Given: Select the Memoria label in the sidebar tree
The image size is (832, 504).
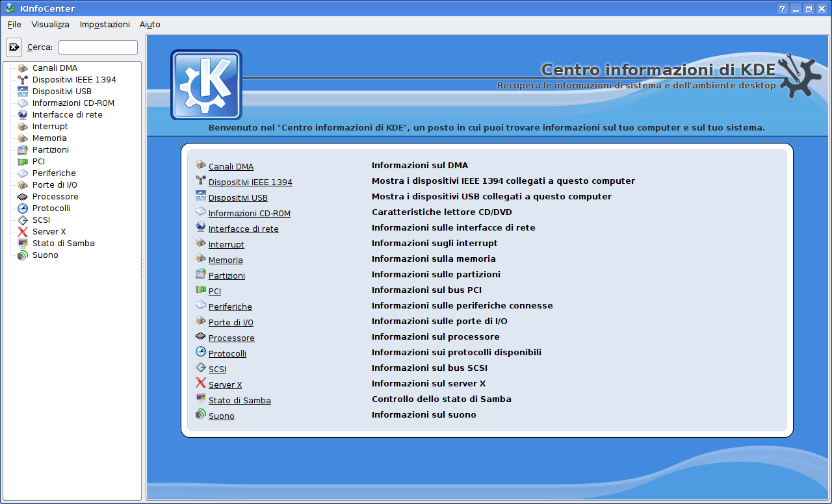Looking at the screenshot, I should pos(49,138).
